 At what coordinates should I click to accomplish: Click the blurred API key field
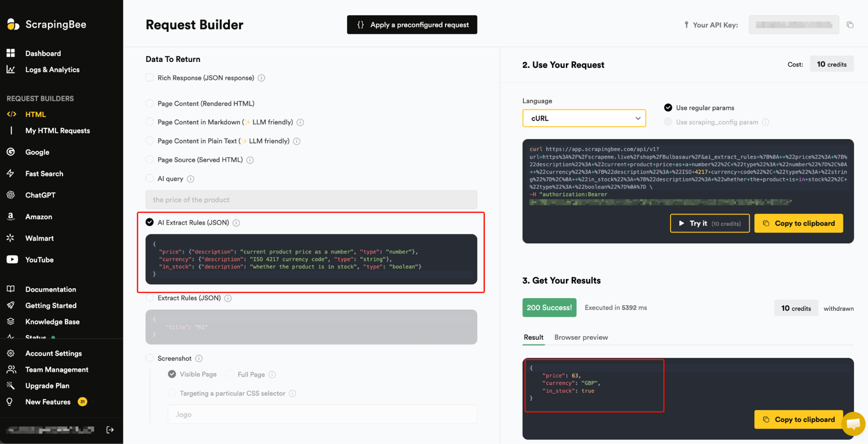point(794,25)
